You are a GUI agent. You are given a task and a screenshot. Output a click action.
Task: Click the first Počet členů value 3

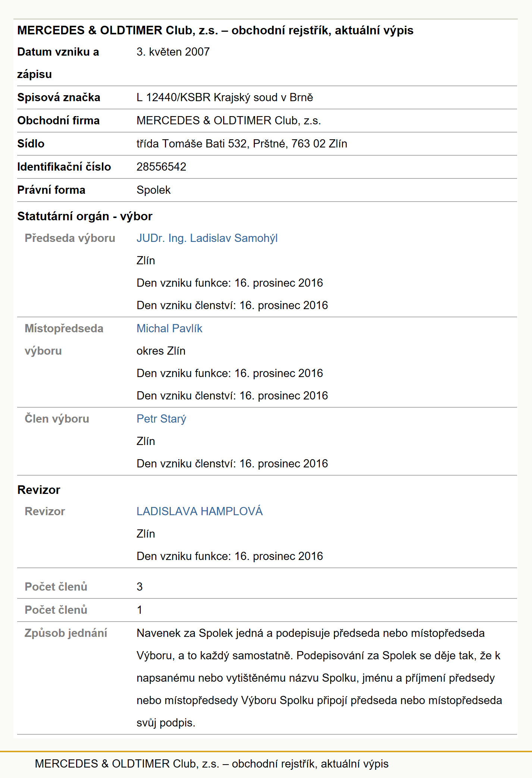click(140, 587)
